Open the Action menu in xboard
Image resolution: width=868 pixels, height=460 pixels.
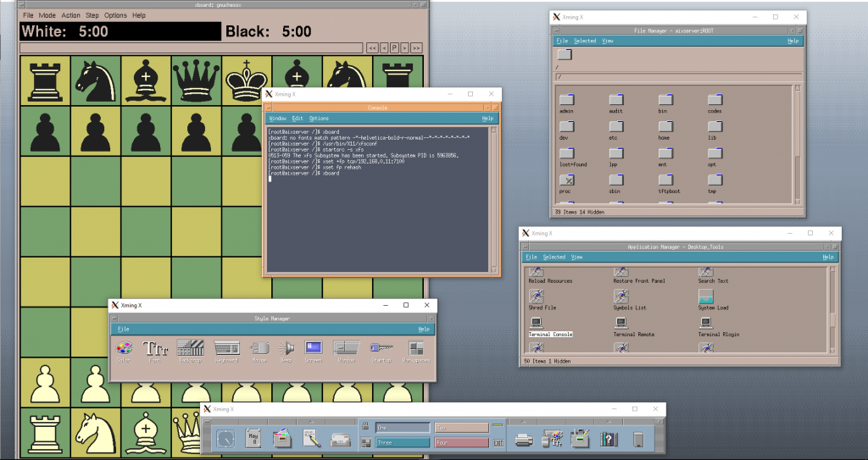coord(71,15)
